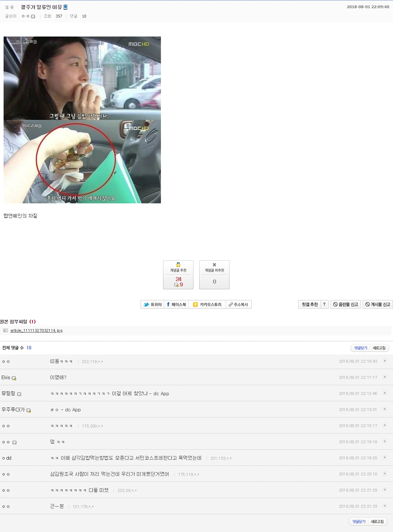Click the 힛갤 추천 button

pyautogui.click(x=310, y=304)
